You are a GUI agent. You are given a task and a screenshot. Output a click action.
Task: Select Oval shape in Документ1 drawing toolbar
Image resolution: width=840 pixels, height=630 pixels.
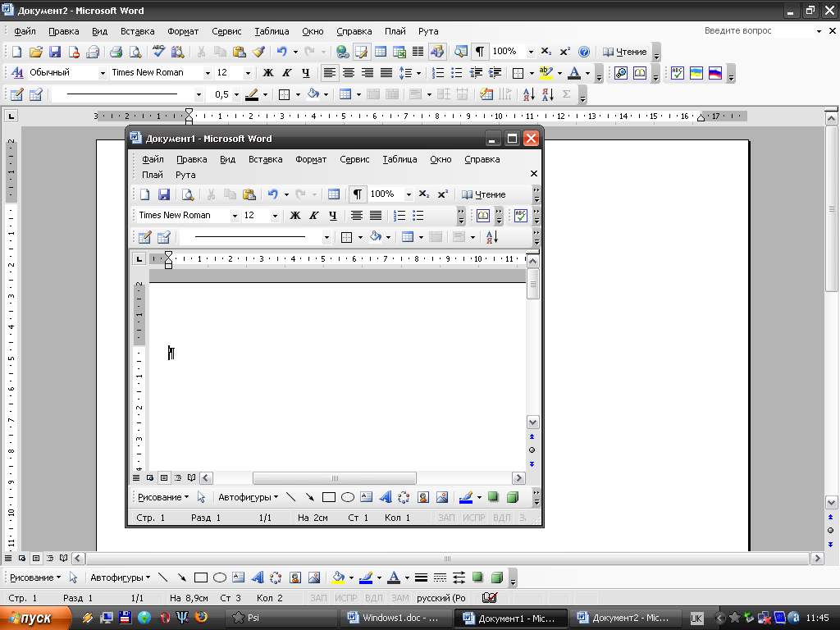point(348,497)
